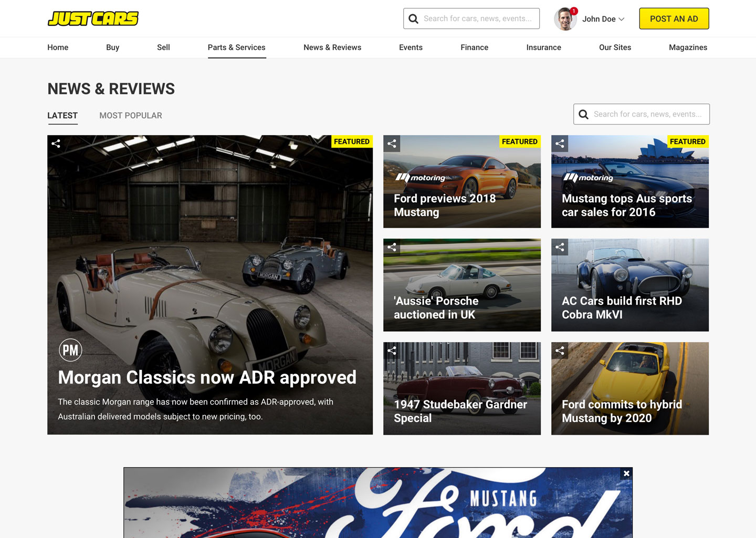Click the News & Reviews section search field
This screenshot has height=538, width=756.
642,114
